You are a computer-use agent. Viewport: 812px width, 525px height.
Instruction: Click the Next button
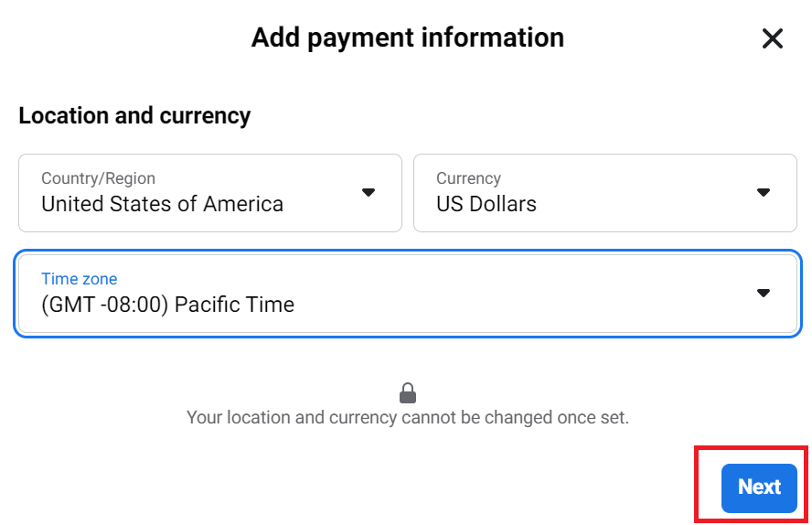759,487
